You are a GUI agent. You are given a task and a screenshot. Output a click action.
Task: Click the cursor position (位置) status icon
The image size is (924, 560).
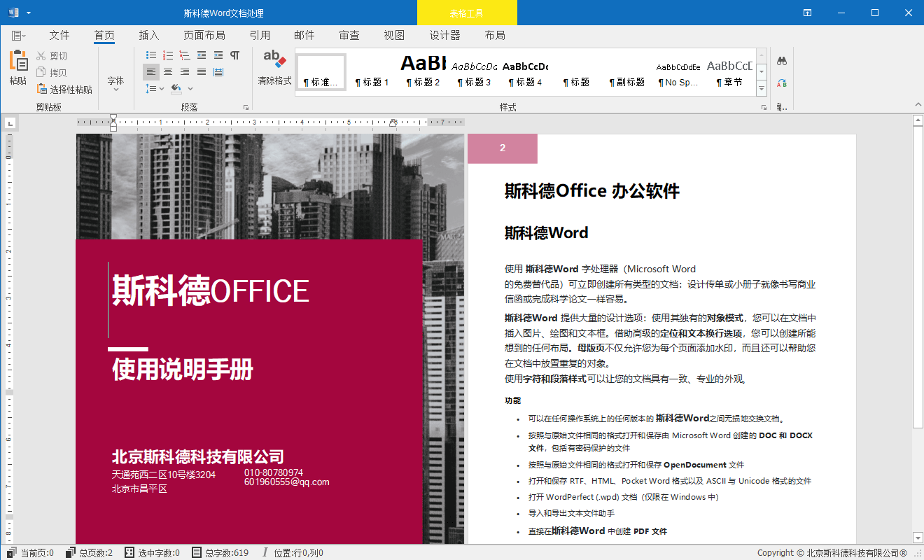[265, 552]
